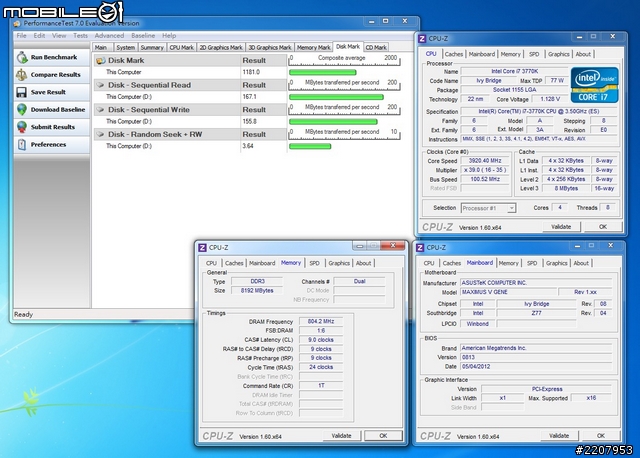Click the Z icon of top CPU-Z window

[x=422, y=39]
